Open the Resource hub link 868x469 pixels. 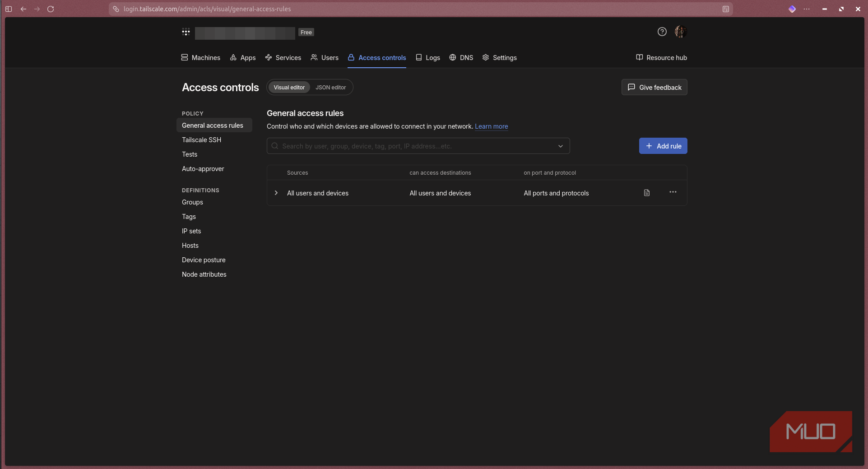[x=661, y=58]
